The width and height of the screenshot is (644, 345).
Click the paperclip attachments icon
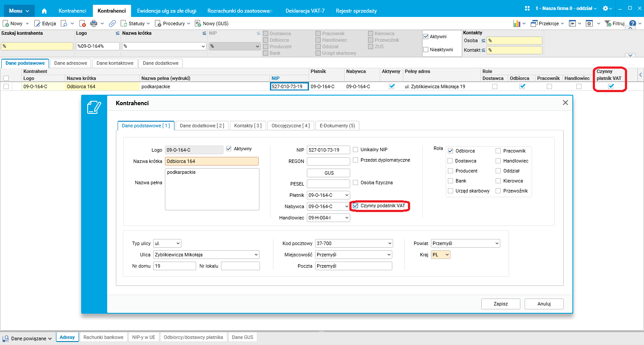112,23
